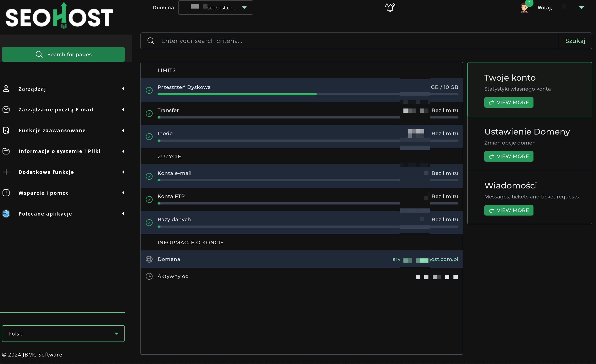
Task: Click VIEW MORE under Twoje konto
Action: [508, 102]
